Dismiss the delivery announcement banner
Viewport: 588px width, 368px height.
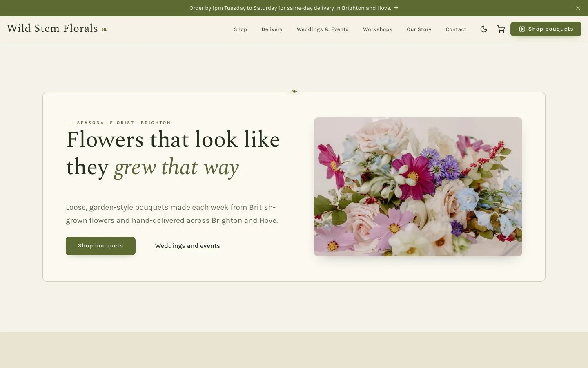tap(578, 8)
